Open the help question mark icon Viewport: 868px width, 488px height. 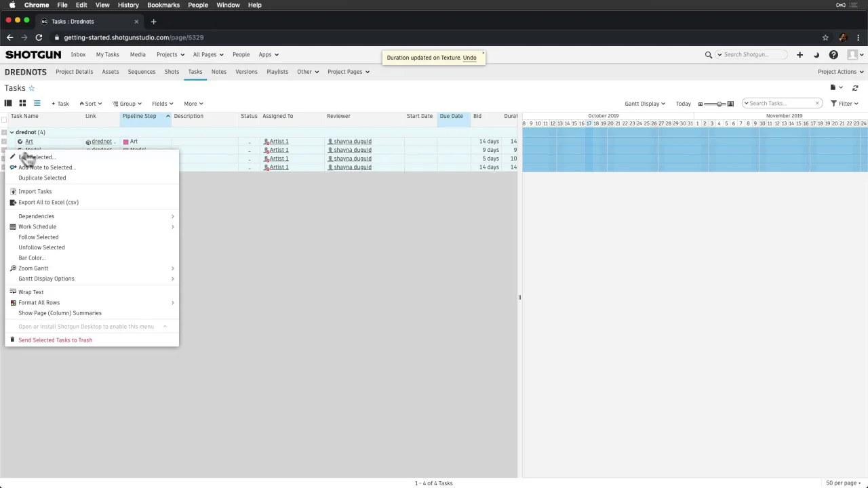point(833,55)
